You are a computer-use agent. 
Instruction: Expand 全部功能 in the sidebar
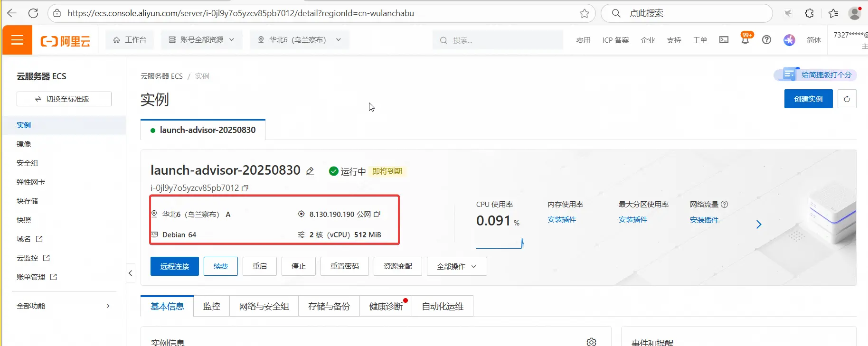pyautogui.click(x=64, y=306)
